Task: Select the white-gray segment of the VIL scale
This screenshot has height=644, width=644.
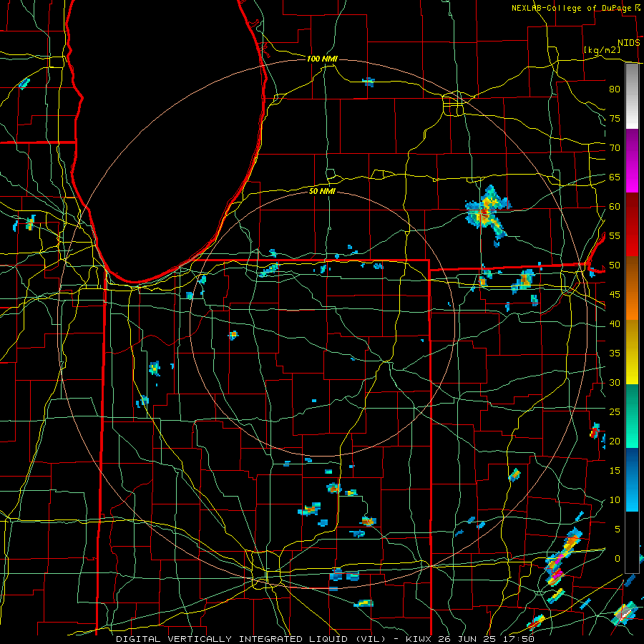Action: [x=632, y=96]
